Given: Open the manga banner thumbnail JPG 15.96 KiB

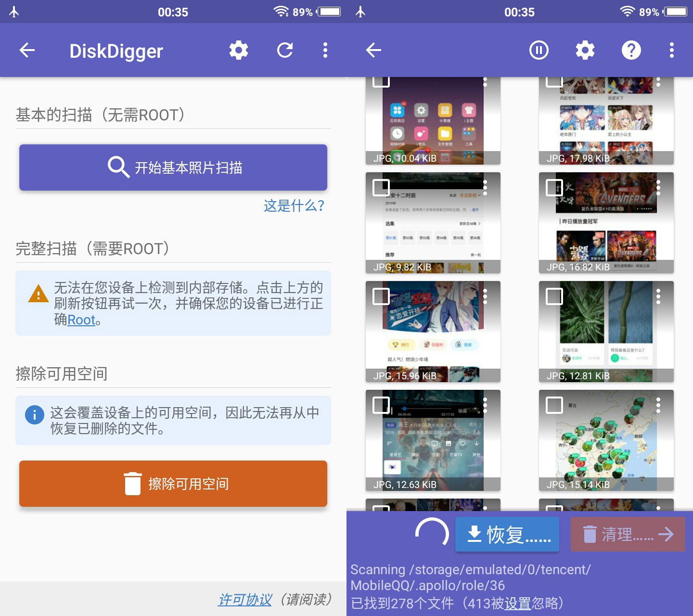Looking at the screenshot, I should coord(433,332).
